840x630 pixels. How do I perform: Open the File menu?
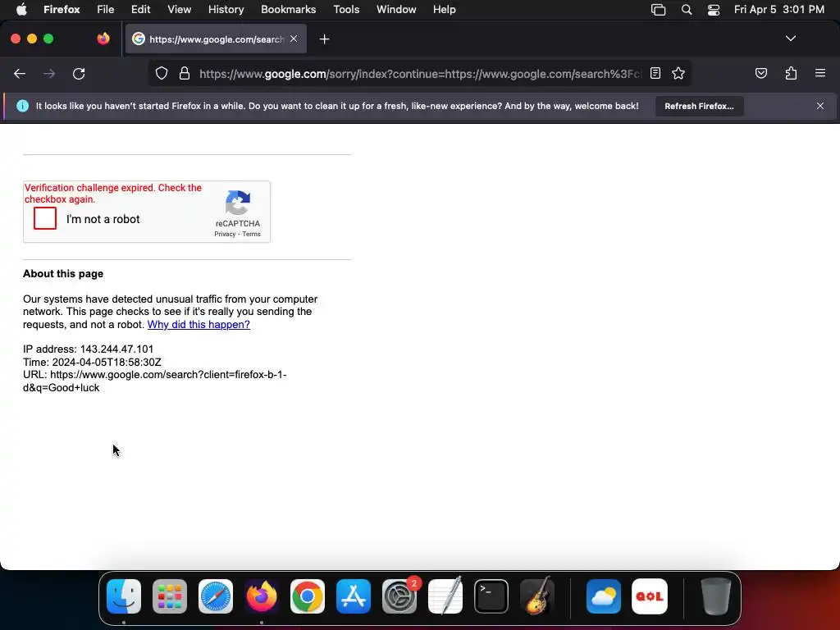click(x=106, y=10)
